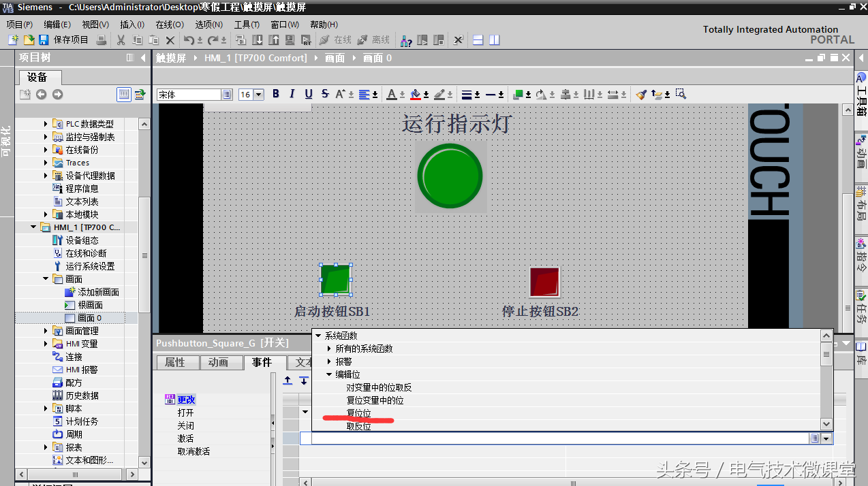
Task: Click the line color pen swatch
Action: [439, 94]
